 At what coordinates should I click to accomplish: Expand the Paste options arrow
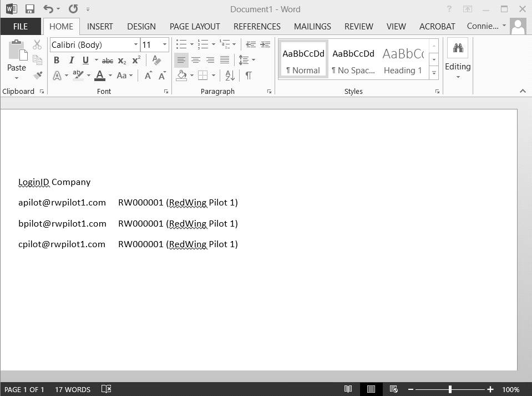click(16, 78)
